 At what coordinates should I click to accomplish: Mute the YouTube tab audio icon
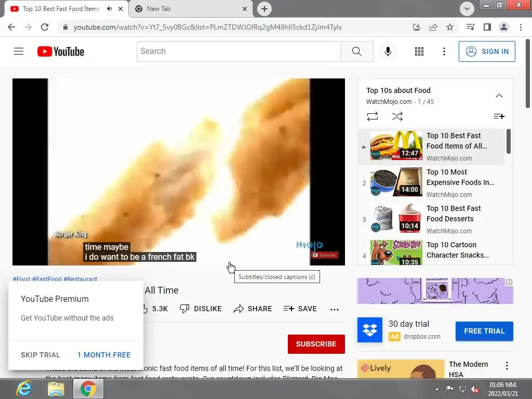pos(109,9)
